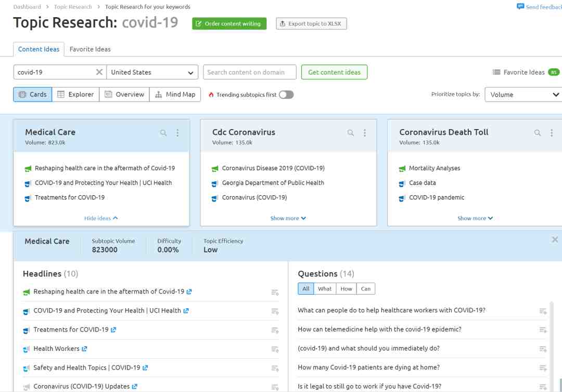Add 'patients are dying at home' question to favorites
The width and height of the screenshot is (562, 392).
(543, 368)
